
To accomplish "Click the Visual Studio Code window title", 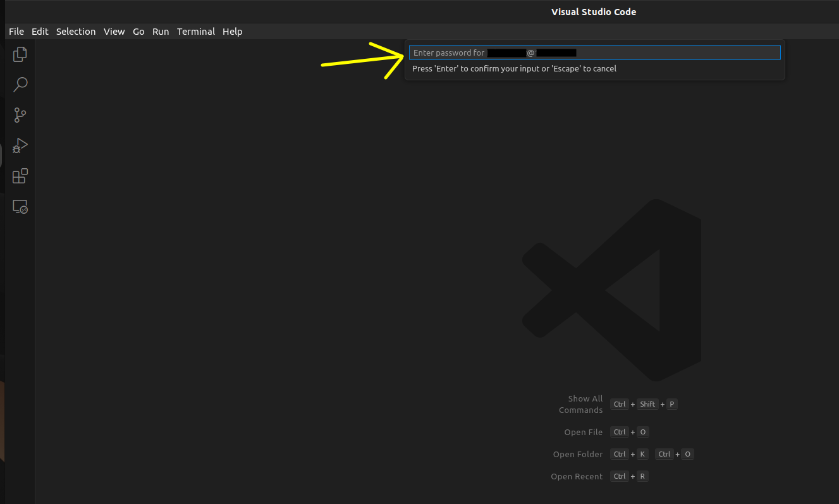I will pyautogui.click(x=594, y=12).
